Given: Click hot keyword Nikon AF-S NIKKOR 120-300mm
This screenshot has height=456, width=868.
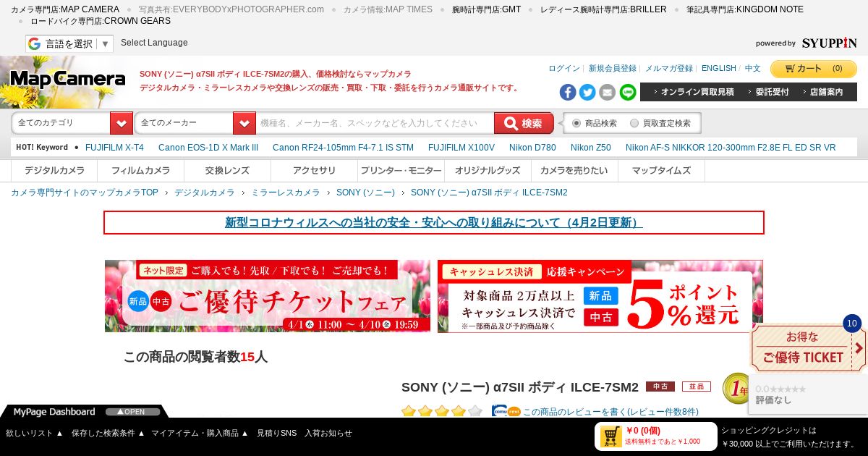Looking at the screenshot, I should tap(731, 148).
